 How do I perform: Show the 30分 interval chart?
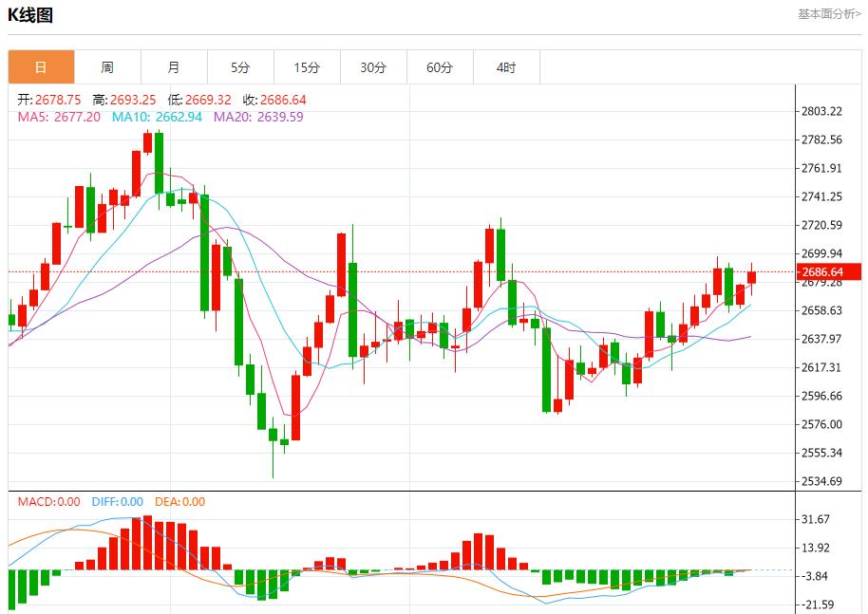point(373,67)
